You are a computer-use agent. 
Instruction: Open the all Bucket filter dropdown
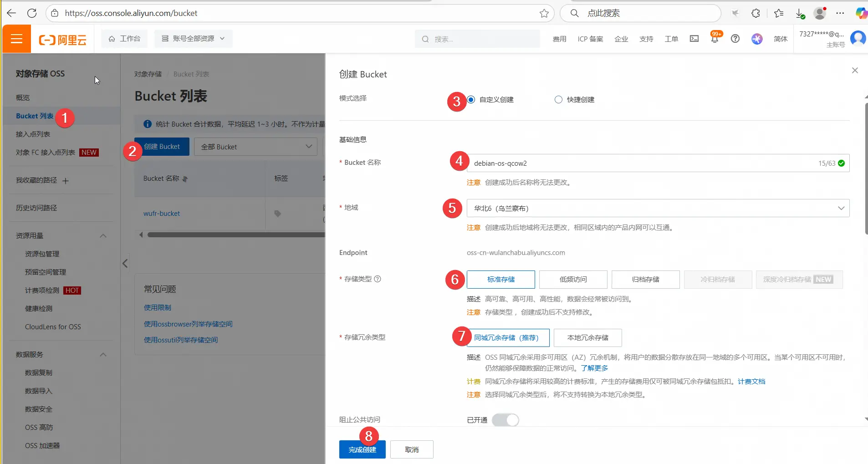[x=255, y=147]
